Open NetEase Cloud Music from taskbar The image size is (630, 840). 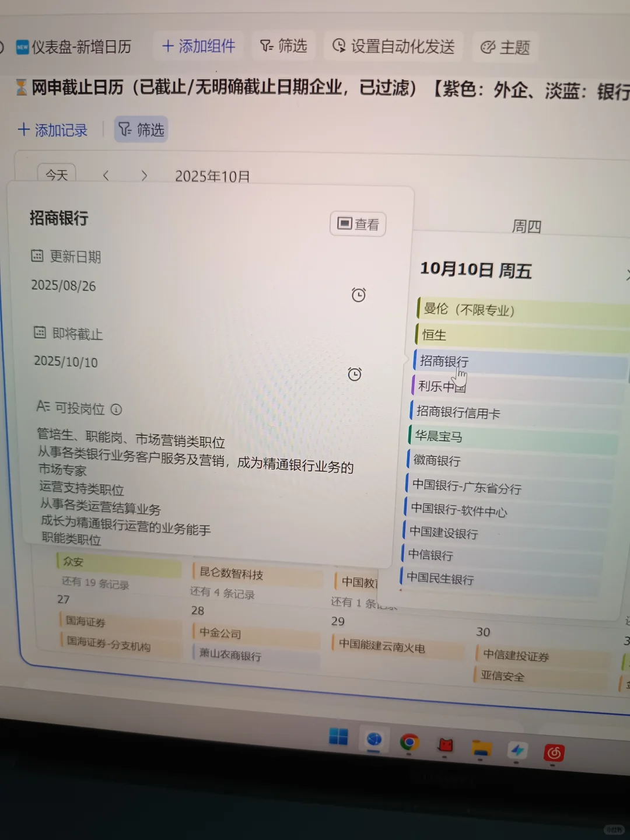click(554, 753)
